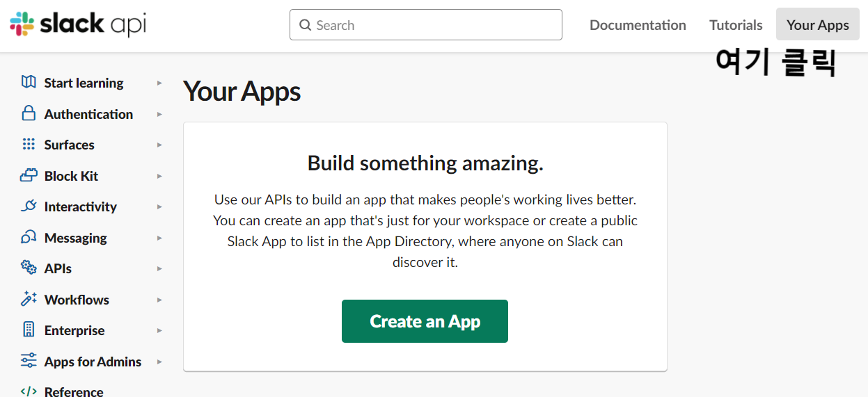Click the Start learning map icon
This screenshot has height=397, width=868.
point(29,82)
